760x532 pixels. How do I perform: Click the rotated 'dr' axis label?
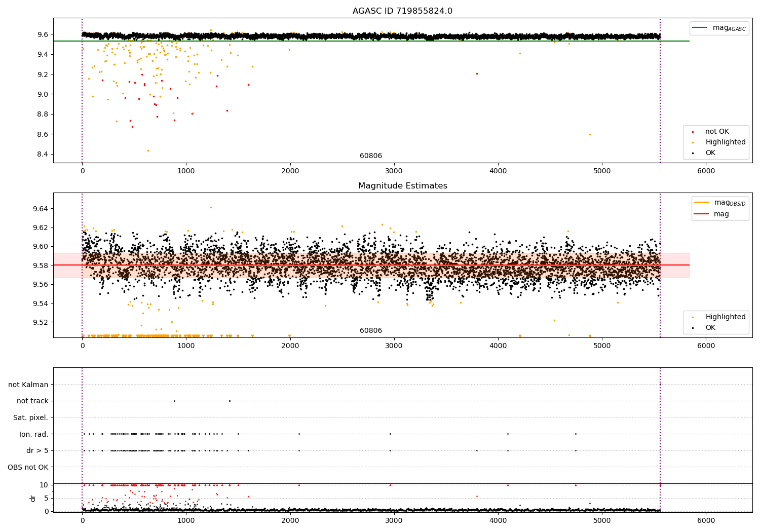click(x=33, y=498)
